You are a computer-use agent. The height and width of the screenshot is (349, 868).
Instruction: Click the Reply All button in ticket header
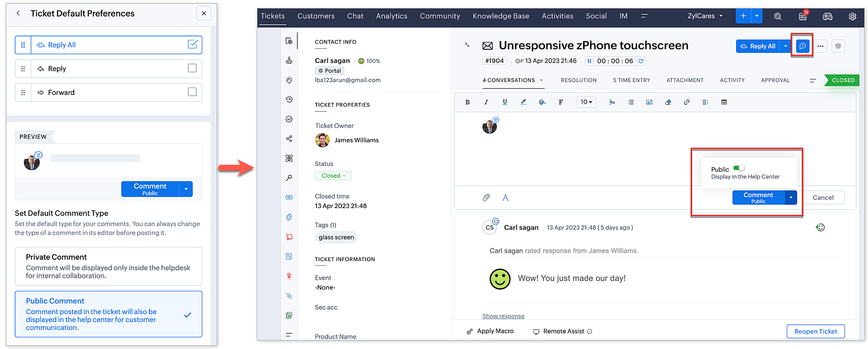point(758,46)
